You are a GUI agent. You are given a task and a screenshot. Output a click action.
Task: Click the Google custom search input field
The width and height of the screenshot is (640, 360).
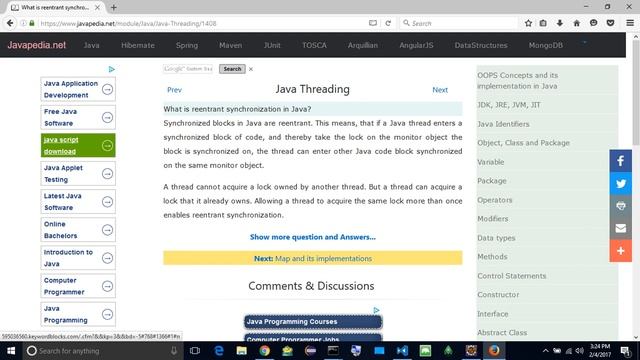[x=188, y=69]
